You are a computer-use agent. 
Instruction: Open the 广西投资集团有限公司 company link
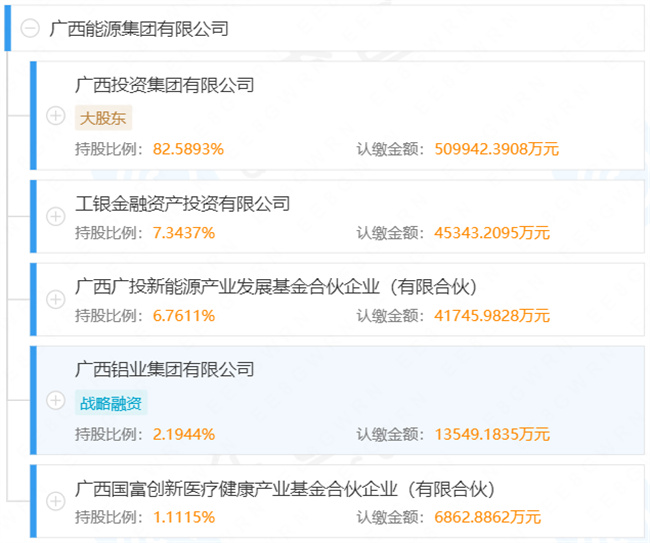pos(165,85)
